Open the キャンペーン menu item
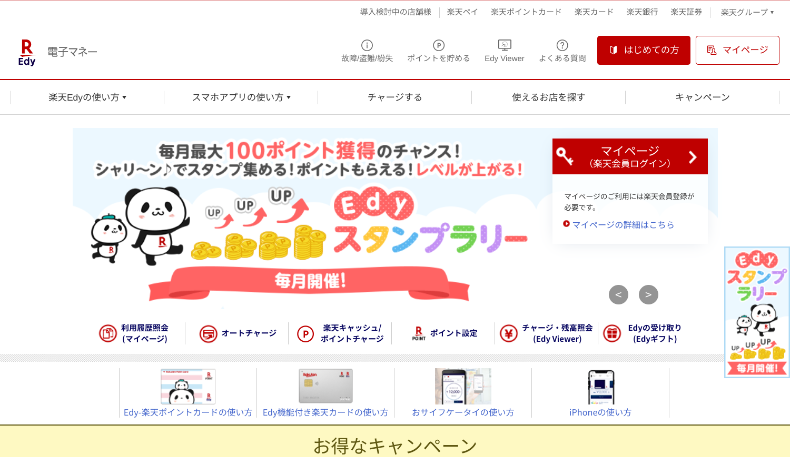The image size is (790, 457). tap(702, 97)
